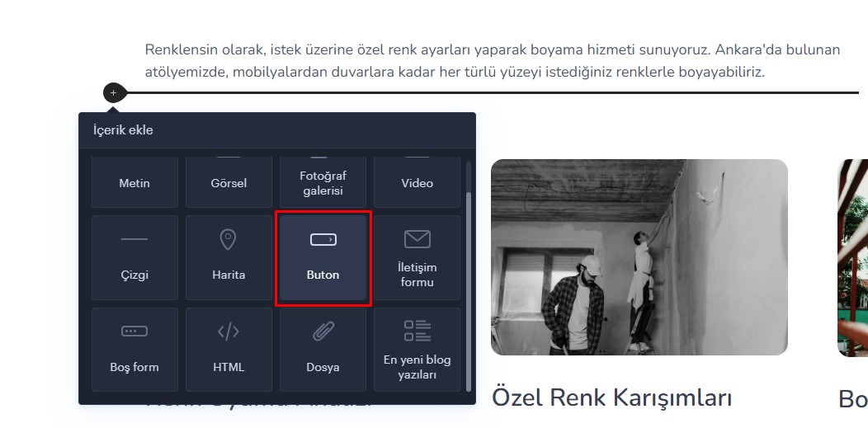Insert an HTML code block
Image resolution: width=868 pixels, height=428 pixels.
pos(229,350)
